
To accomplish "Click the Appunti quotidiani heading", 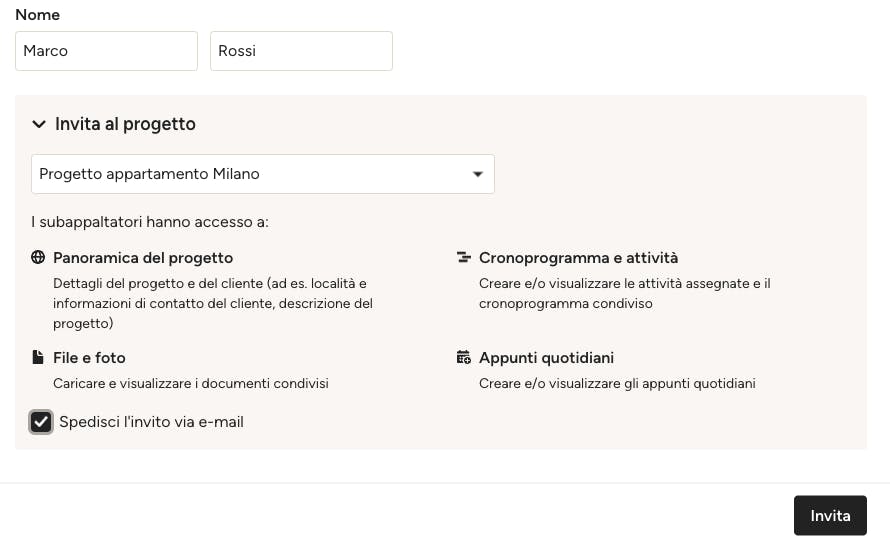I will 547,358.
